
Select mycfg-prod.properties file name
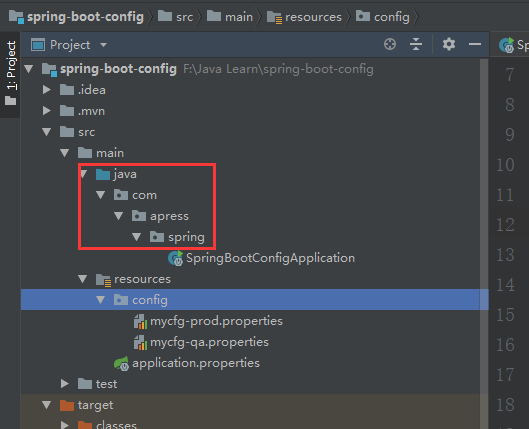216,321
